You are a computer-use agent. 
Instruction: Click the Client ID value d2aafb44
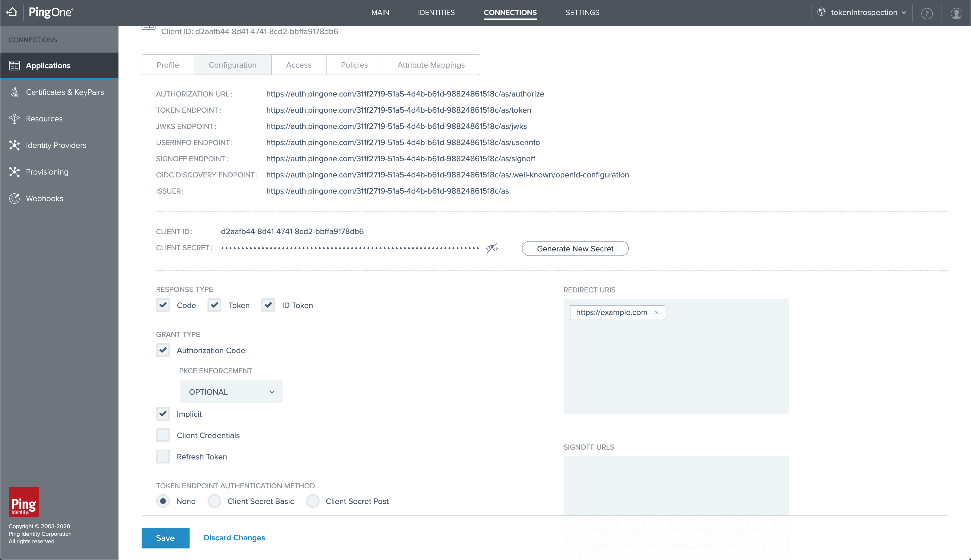click(292, 231)
